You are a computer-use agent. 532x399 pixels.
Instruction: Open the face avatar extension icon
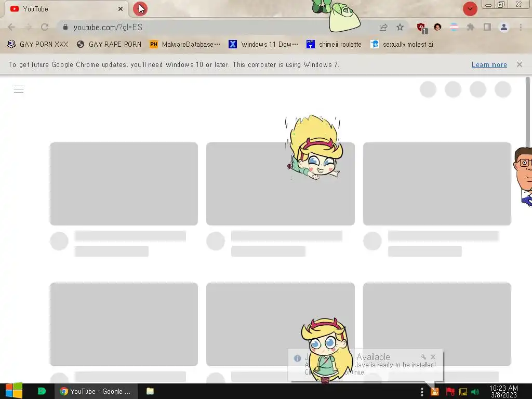(437, 27)
